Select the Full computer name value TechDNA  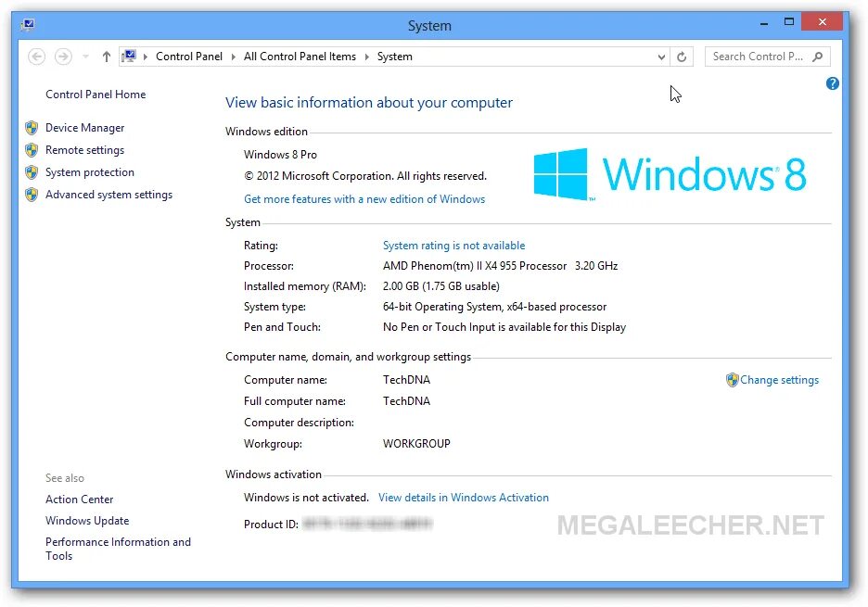406,401
